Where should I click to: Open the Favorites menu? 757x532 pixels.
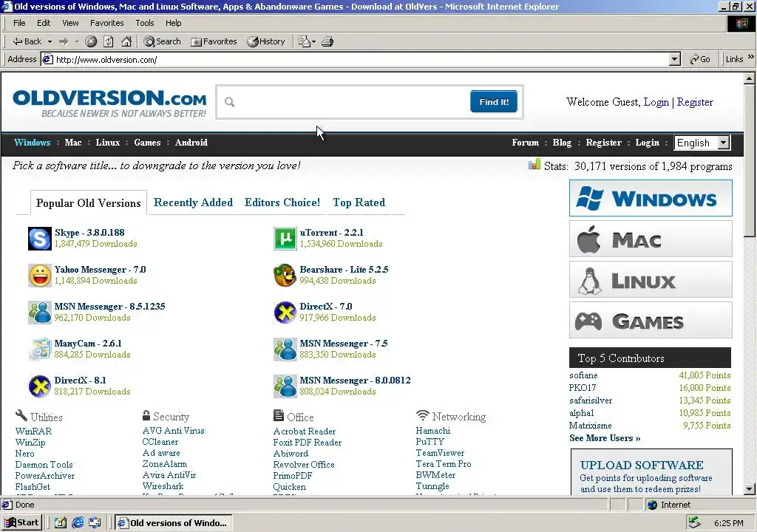click(x=106, y=23)
